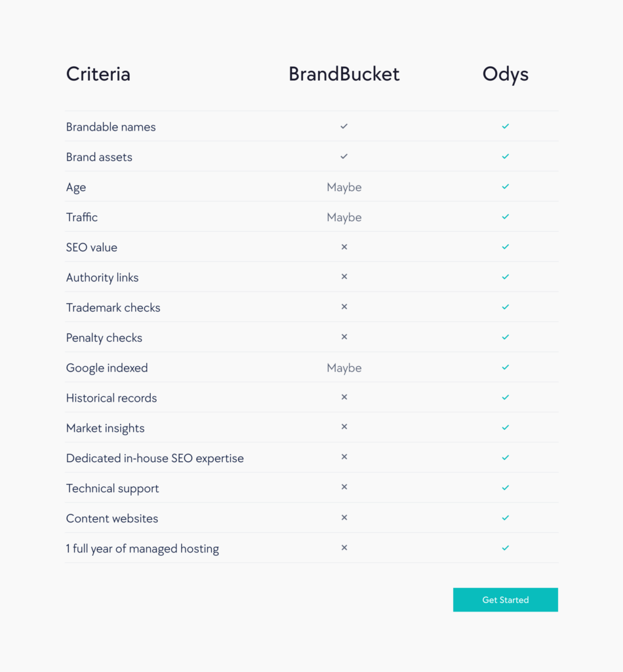Click Odys checkmark for Brandable names
The width and height of the screenshot is (623, 672).
coord(505,127)
